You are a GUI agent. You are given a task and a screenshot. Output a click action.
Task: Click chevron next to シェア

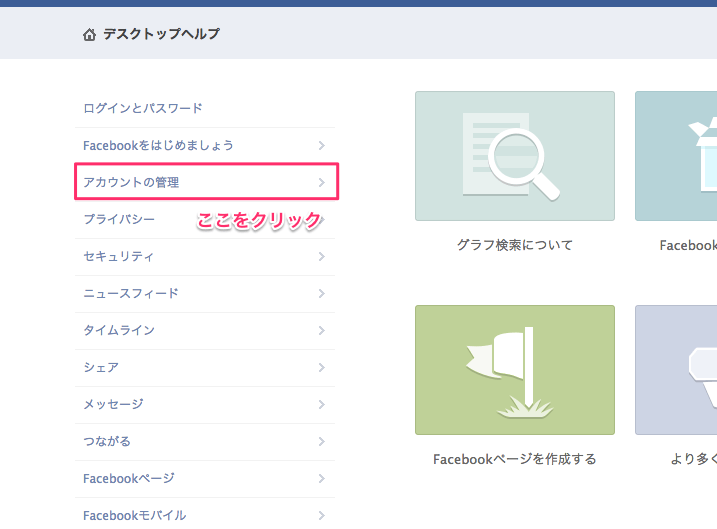coord(321,368)
